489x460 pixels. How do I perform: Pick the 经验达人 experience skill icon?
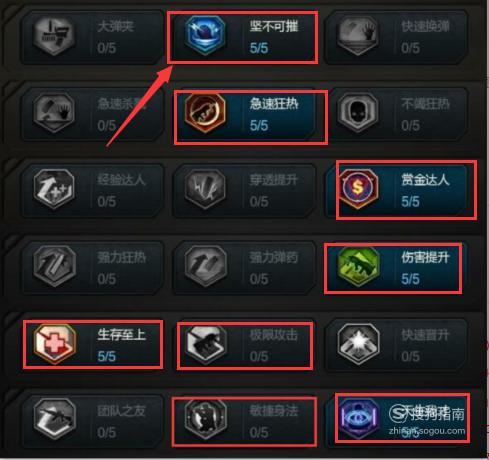pos(54,189)
